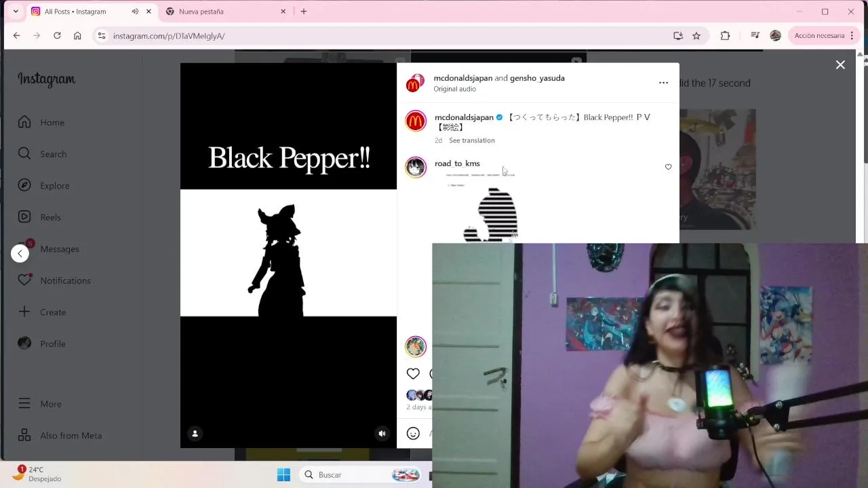Open gensho_yasuda profile link
The width and height of the screenshot is (868, 488).
click(537, 78)
